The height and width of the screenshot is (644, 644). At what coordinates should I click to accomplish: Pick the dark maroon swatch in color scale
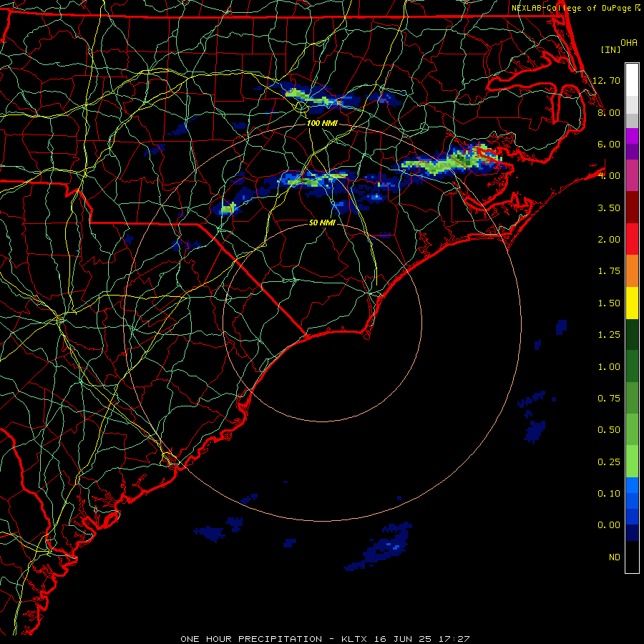coord(632,208)
